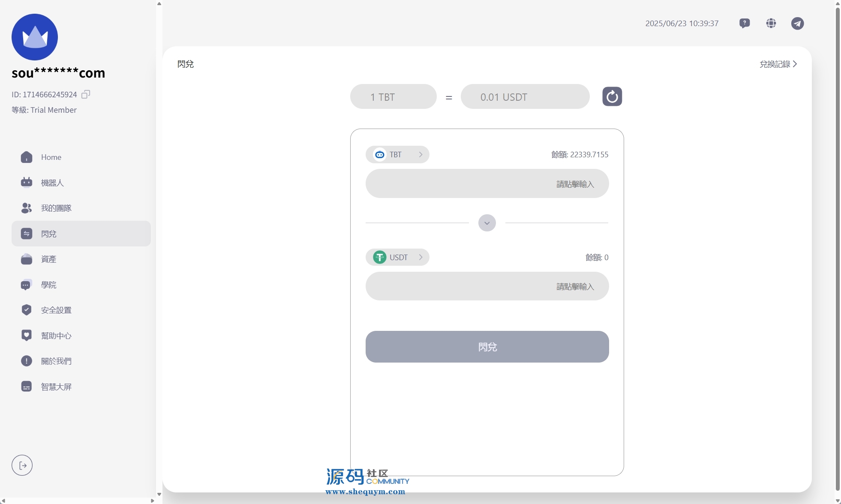
Task: Copy the user ID with copy icon
Action: (x=86, y=94)
